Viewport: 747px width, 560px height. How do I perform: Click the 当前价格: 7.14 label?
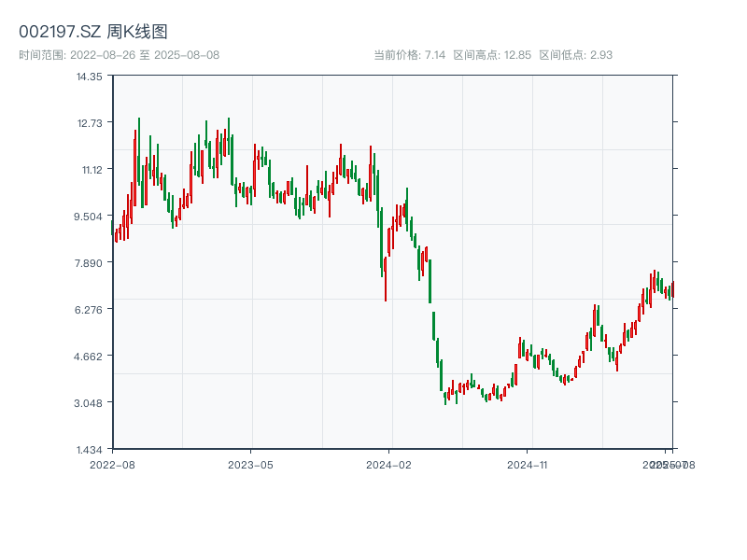(409, 55)
